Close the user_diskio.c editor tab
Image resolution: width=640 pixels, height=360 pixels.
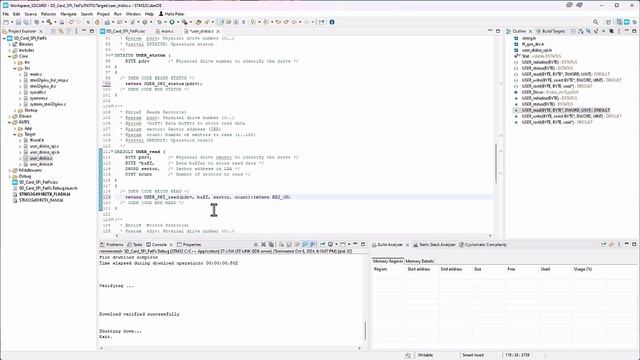coord(218,31)
